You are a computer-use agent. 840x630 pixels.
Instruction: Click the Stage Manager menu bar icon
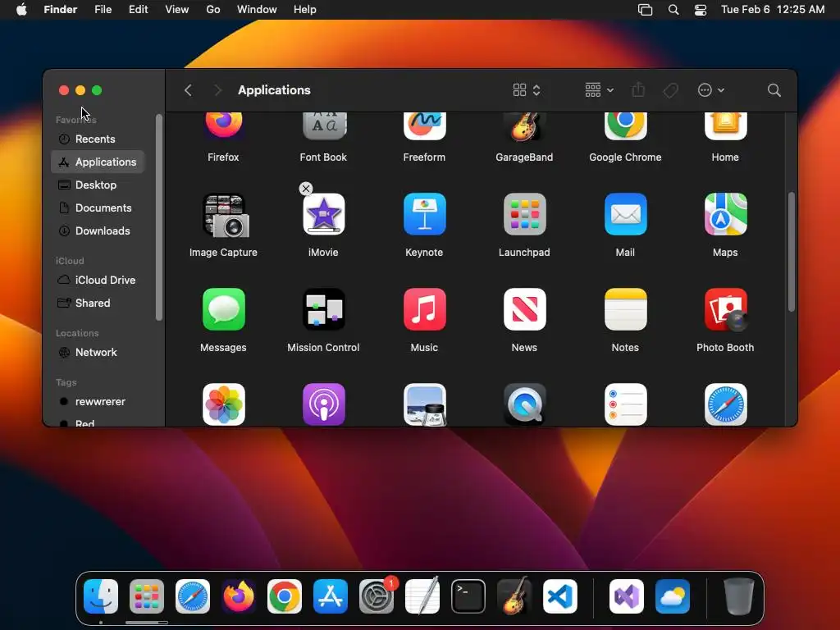pyautogui.click(x=645, y=10)
